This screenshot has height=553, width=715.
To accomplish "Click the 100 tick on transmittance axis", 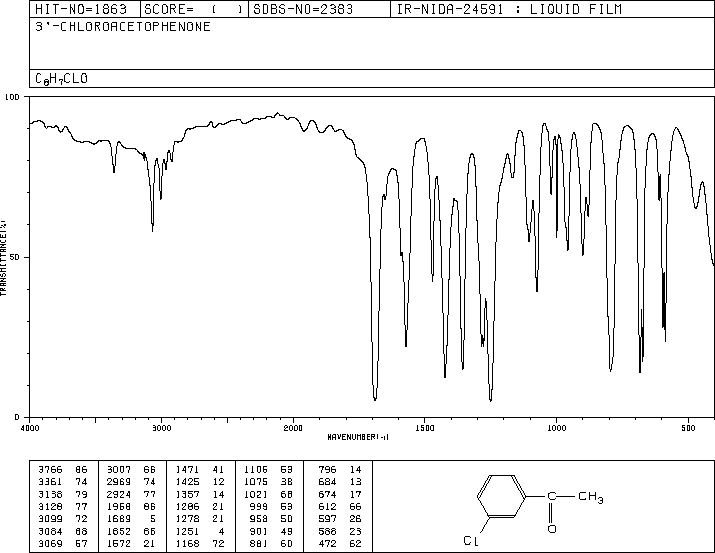I will (13, 97).
